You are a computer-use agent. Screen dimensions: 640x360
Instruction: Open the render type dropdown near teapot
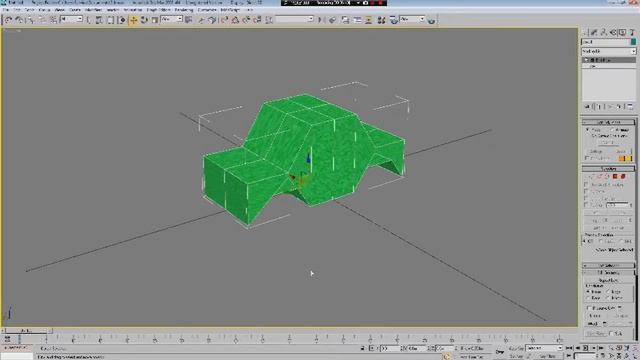point(412,19)
